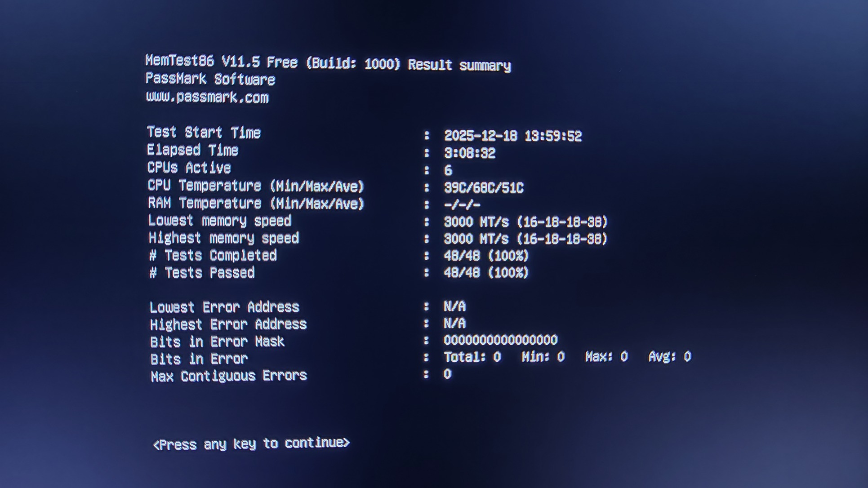Click the www.passmark.com URL text
Screen dimensions: 868x488
pos(207,97)
